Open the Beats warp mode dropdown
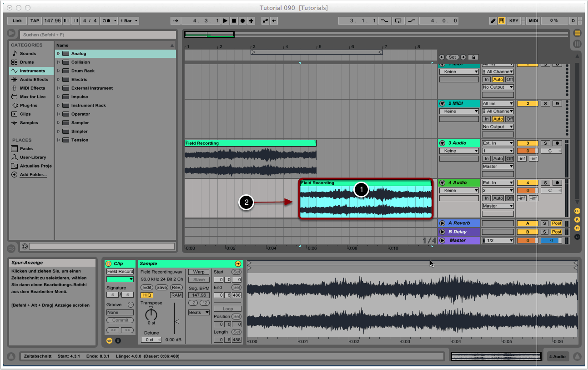The image size is (588, 370). point(199,313)
